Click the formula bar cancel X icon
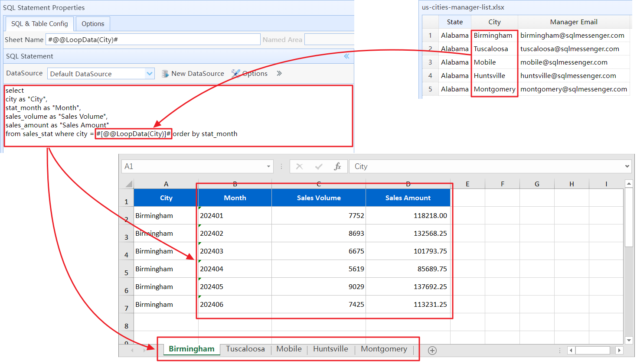637x364 pixels. [x=299, y=166]
